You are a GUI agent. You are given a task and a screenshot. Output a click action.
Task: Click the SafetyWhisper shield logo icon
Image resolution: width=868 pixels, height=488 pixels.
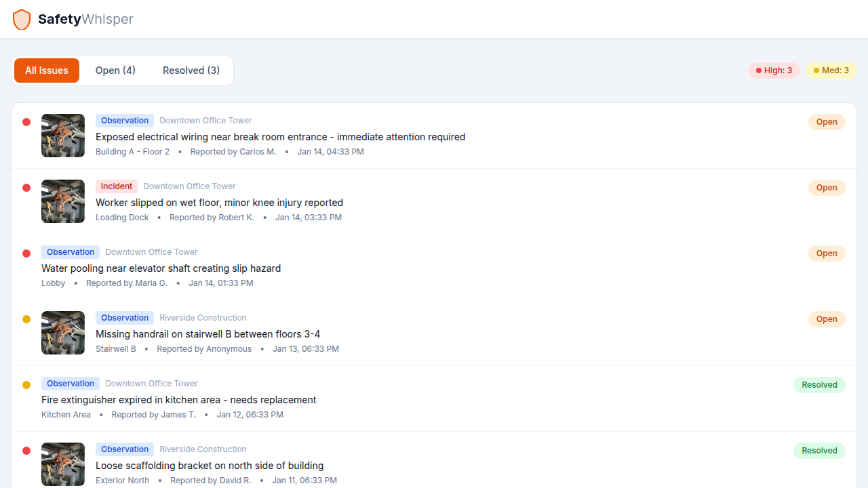point(22,19)
